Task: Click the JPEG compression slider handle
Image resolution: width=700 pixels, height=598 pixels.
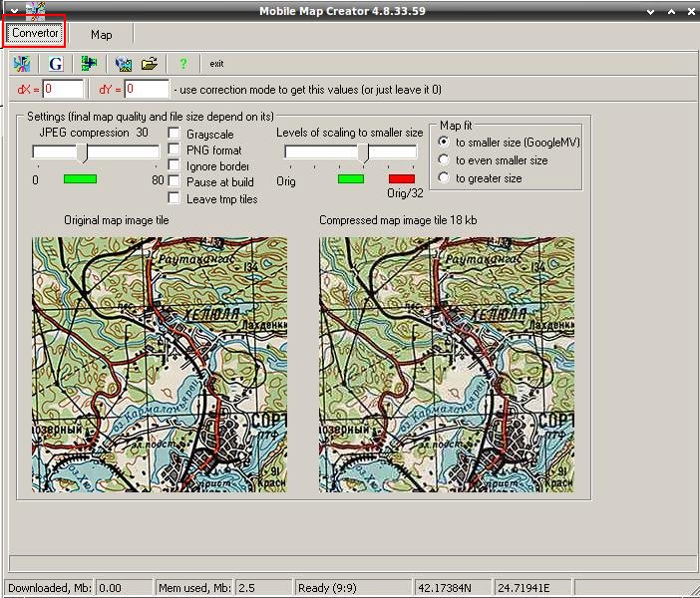Action: (x=83, y=152)
